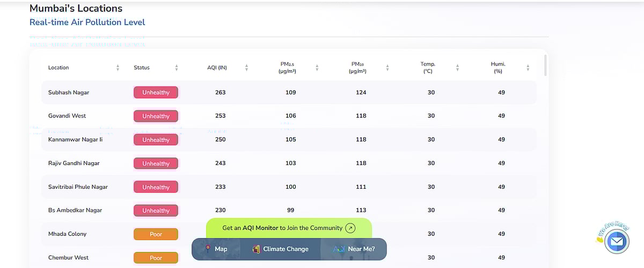644x268 pixels.
Task: Sort table by Location column arrows
Action: tap(118, 68)
